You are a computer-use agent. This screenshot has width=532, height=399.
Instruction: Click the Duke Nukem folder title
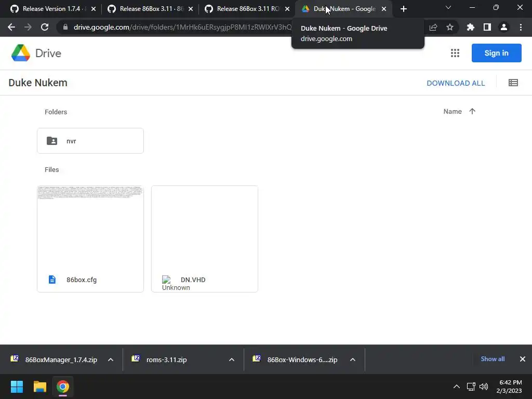tap(38, 83)
